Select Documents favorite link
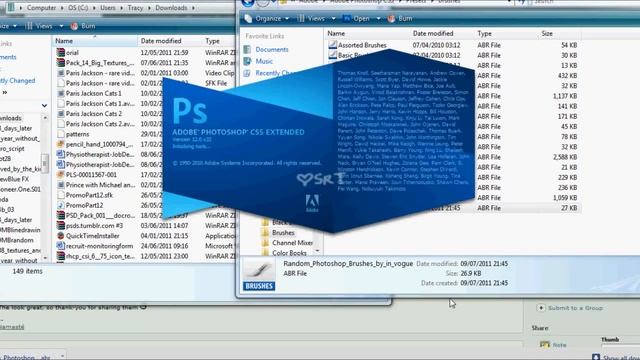Screen dimensions: 640x360 [x=272, y=49]
